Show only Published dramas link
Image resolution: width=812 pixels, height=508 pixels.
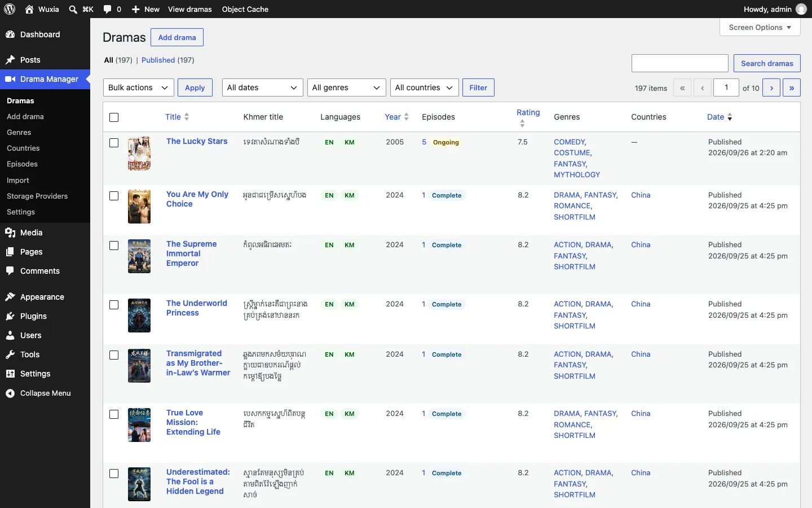click(158, 60)
